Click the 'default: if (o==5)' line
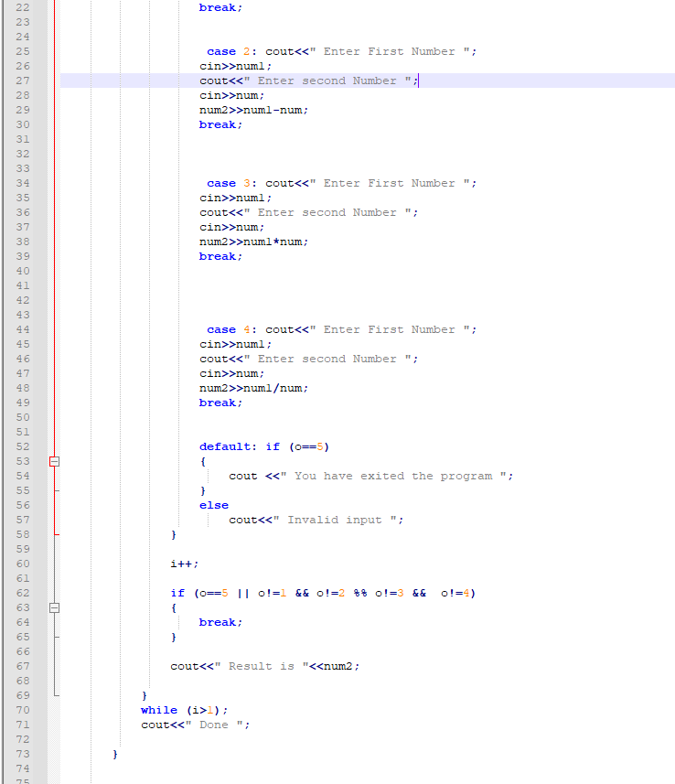Image resolution: width=675 pixels, height=784 pixels. (x=264, y=447)
